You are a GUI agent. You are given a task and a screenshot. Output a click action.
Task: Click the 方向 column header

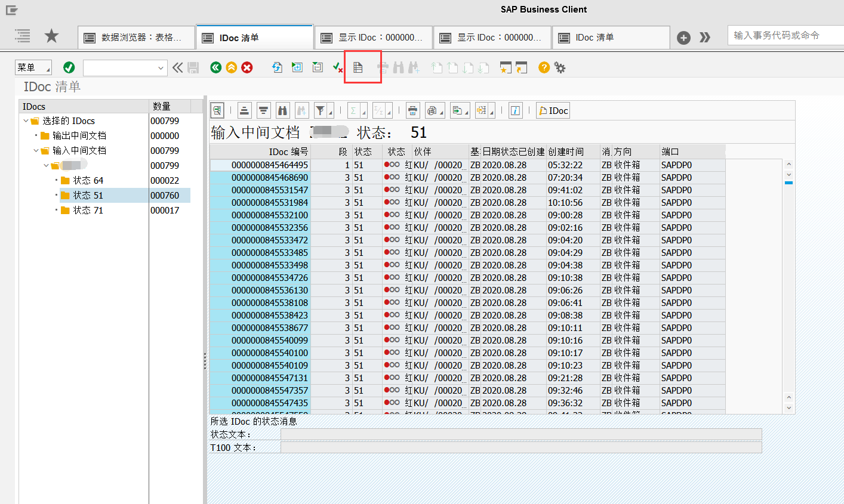[x=636, y=151]
